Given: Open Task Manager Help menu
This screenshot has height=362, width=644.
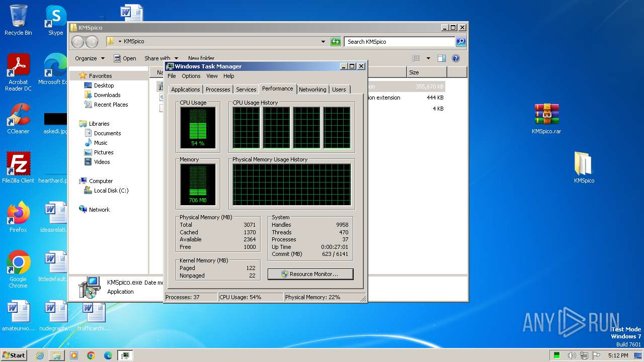Looking at the screenshot, I should coord(228,76).
